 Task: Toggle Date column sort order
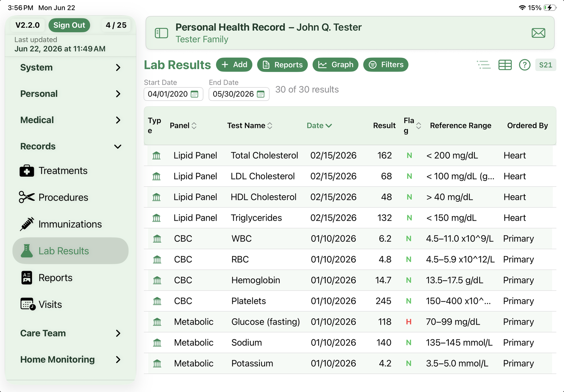pos(319,125)
